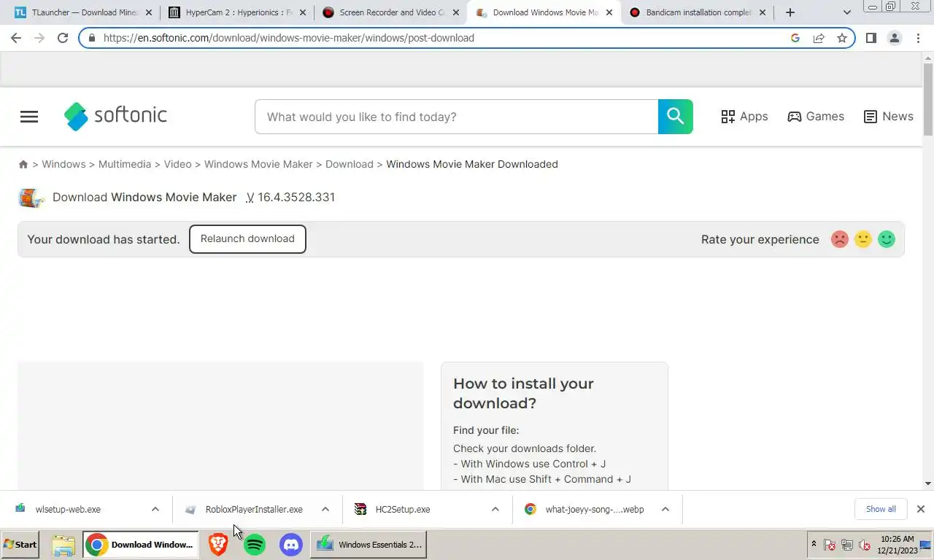Close the HyperCam 2 tab

(303, 12)
